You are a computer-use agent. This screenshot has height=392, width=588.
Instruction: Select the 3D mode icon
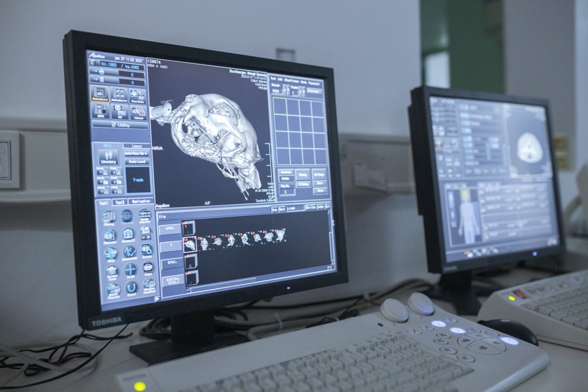(119, 112)
